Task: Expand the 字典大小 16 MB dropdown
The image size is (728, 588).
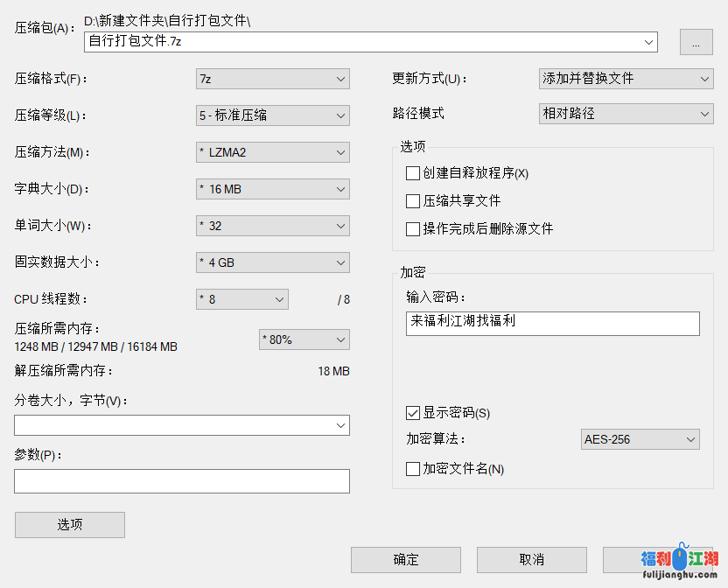Action: 272,189
